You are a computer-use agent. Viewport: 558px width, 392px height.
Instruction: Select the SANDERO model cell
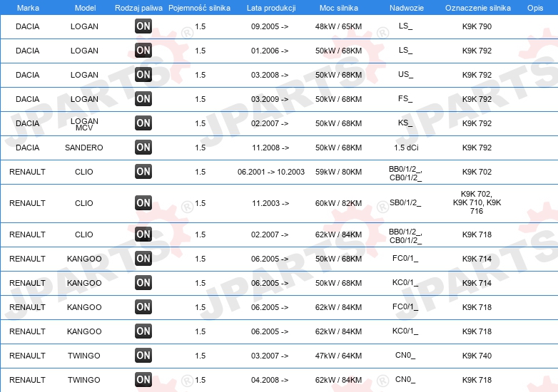point(84,148)
